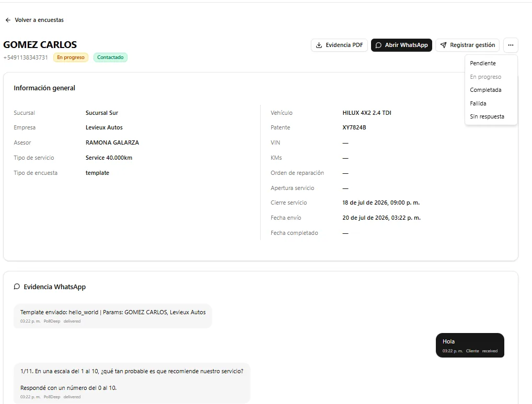532x404 pixels.
Task: Click the Contactado status badge
Action: [110, 57]
